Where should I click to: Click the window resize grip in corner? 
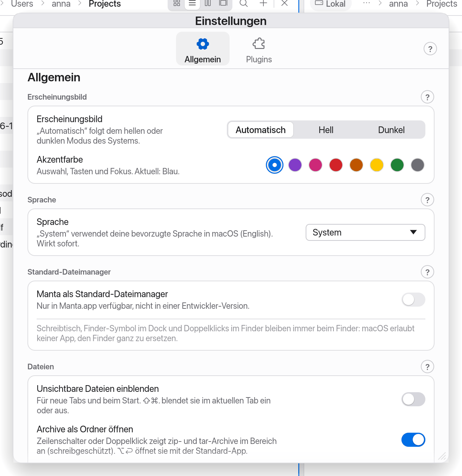pos(442,456)
